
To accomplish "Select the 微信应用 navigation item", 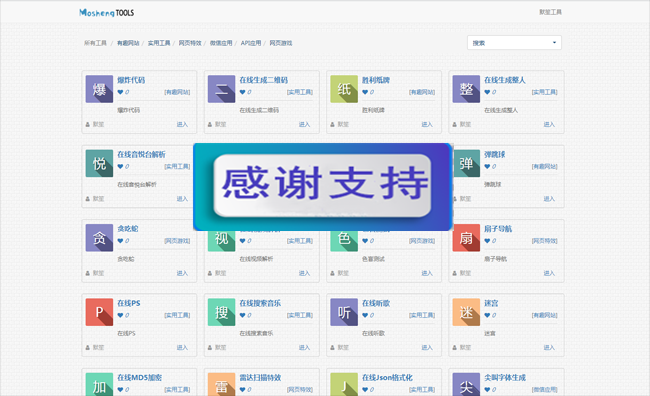I will click(221, 43).
